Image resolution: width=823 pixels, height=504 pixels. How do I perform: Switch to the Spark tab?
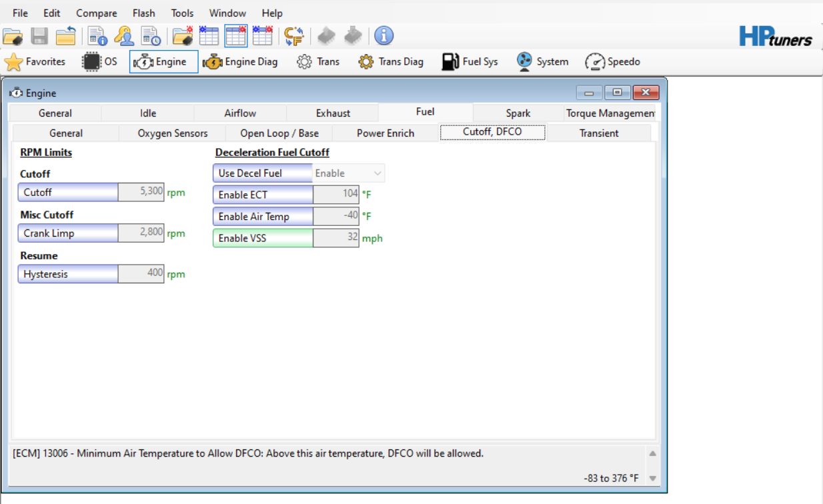(x=518, y=113)
